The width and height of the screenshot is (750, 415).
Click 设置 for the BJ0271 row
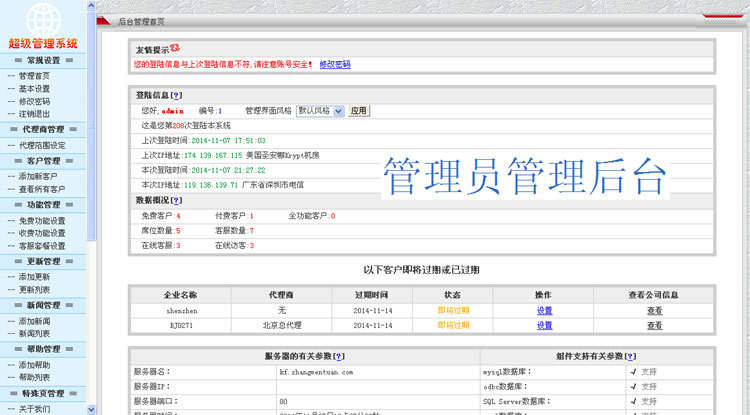point(544,326)
